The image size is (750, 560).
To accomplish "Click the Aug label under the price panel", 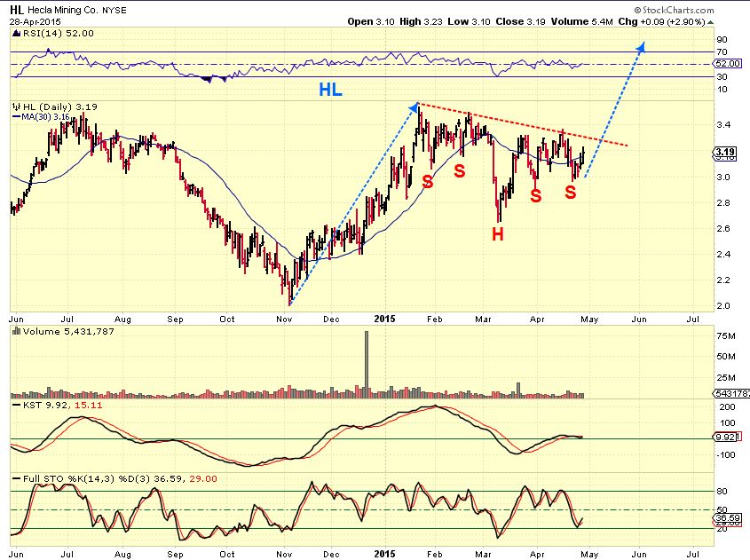I will tap(122, 319).
